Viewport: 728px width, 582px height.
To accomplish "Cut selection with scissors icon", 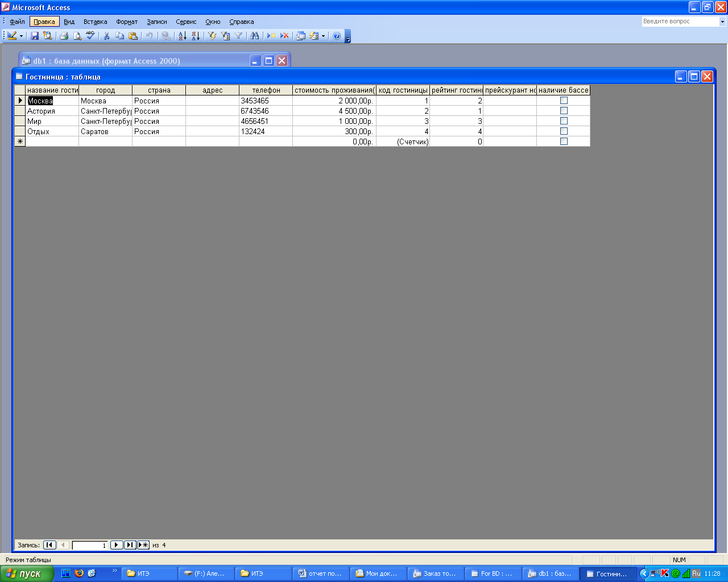I will coord(106,36).
